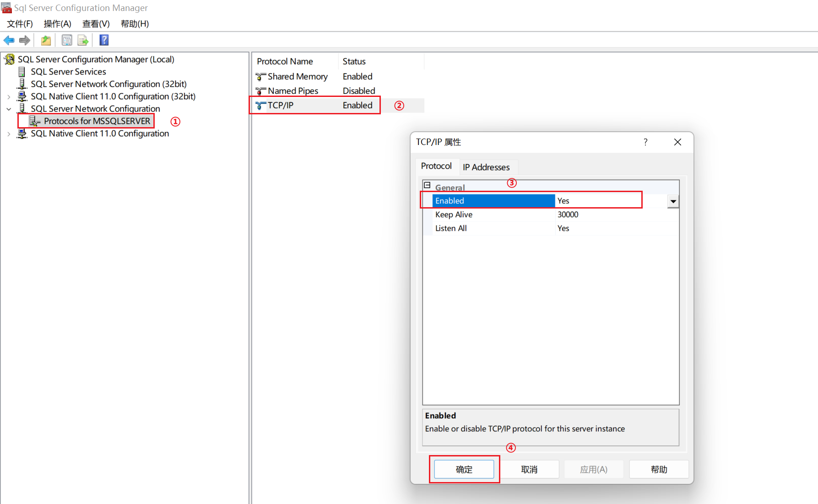Open the 查看(V) menu
This screenshot has height=504, width=818.
coord(96,24)
